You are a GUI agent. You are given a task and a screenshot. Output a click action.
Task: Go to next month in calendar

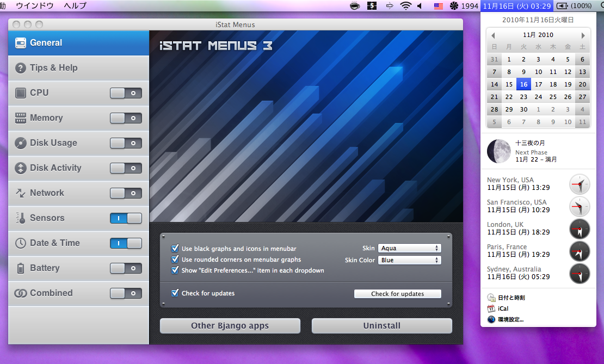click(x=583, y=35)
